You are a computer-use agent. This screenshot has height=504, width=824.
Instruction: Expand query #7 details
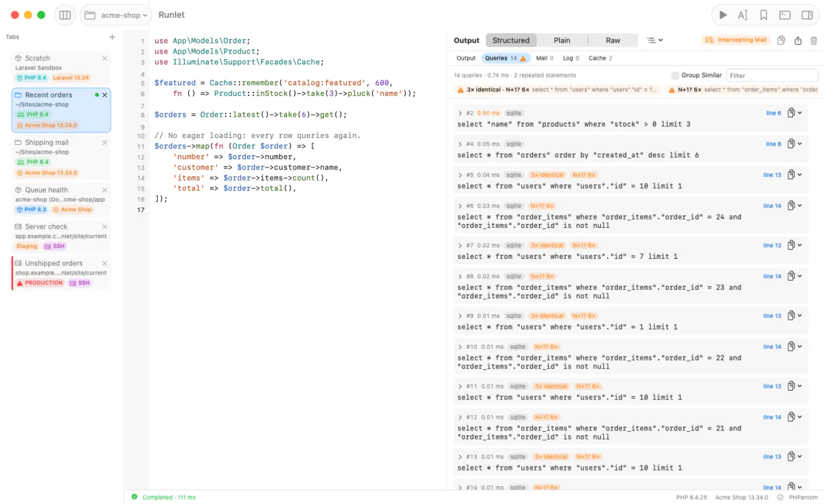[x=460, y=245]
